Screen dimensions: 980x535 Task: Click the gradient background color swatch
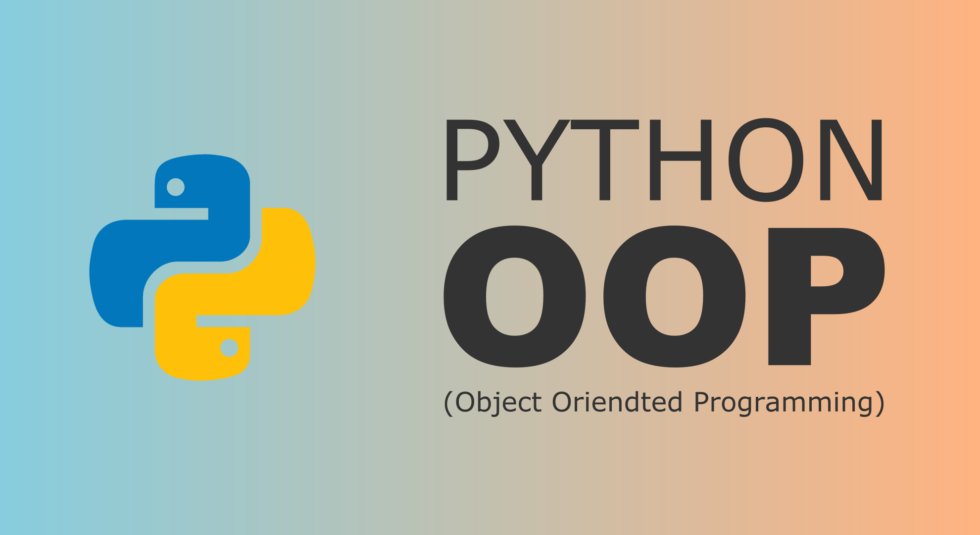(66, 66)
